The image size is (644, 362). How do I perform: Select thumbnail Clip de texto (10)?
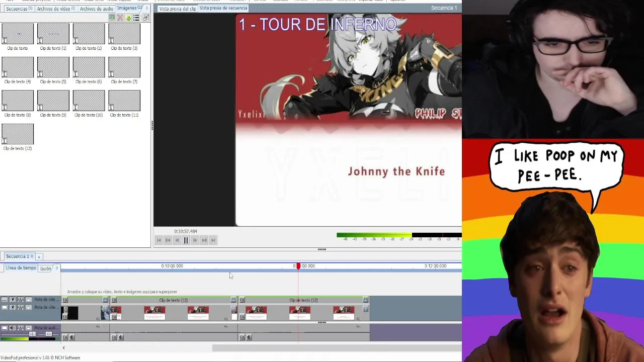click(x=89, y=100)
